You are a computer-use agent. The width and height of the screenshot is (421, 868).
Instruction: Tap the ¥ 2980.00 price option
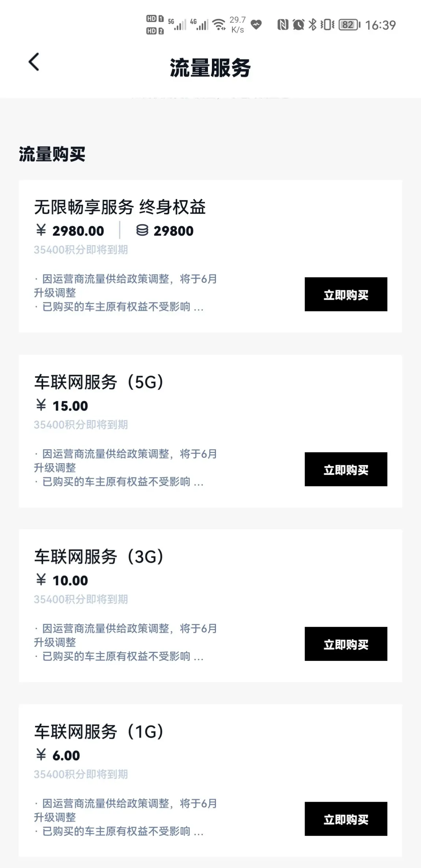click(x=70, y=231)
